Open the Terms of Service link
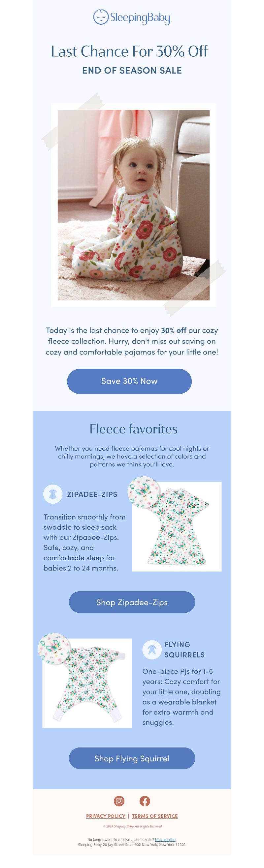The image size is (264, 868). pos(155,816)
